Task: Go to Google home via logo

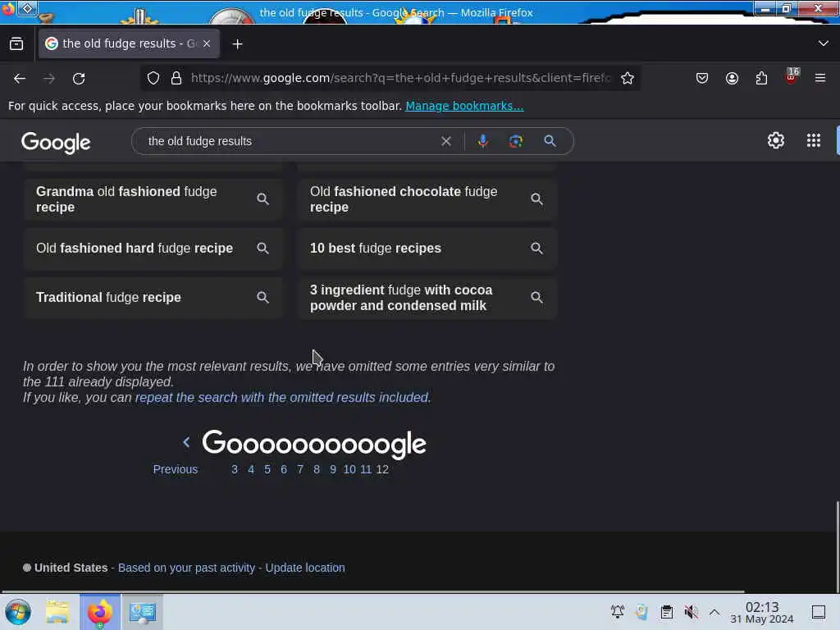Action: click(57, 143)
